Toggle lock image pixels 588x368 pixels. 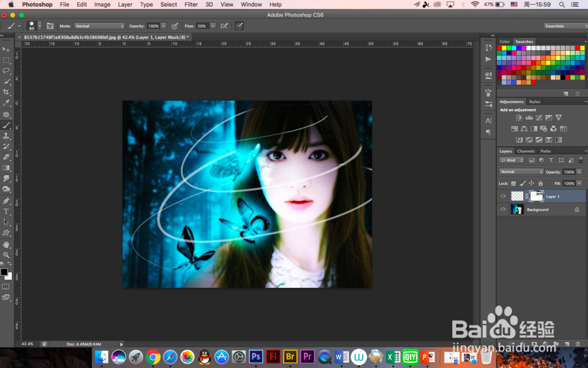click(522, 183)
